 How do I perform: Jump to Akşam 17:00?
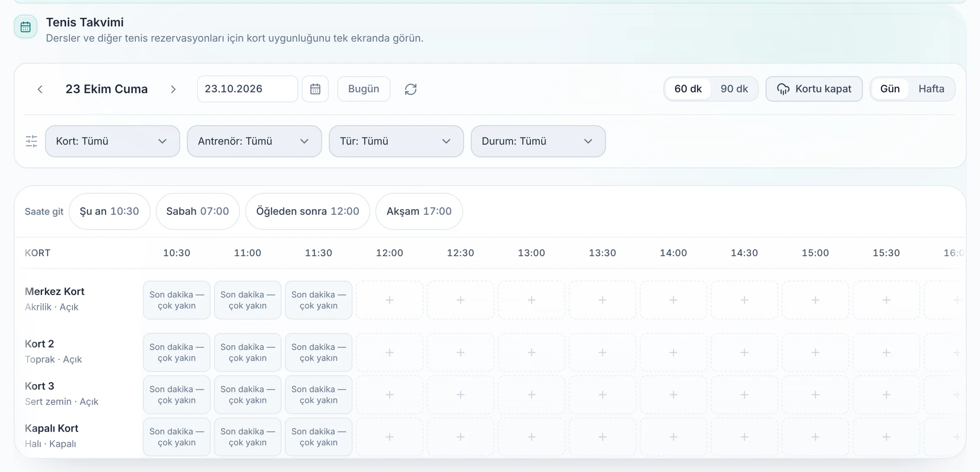click(419, 211)
